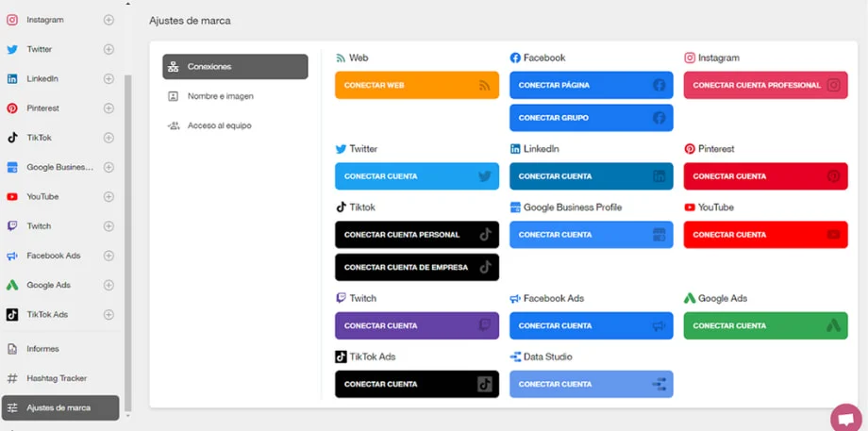Add Instagram account via sidebar plus icon
Screen dimensions: 868x431
coord(109,20)
